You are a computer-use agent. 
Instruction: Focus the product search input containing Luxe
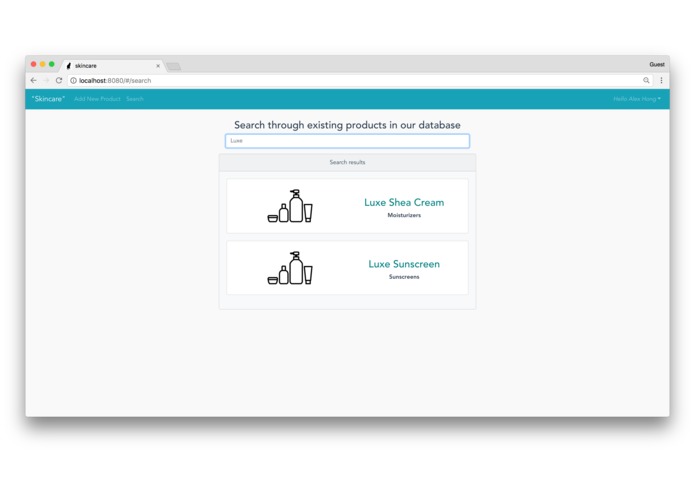(x=347, y=141)
